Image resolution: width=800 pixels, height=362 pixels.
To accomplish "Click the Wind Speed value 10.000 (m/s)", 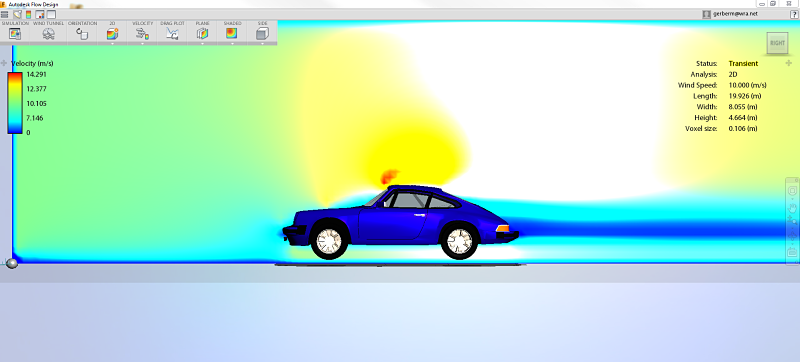I will (747, 85).
